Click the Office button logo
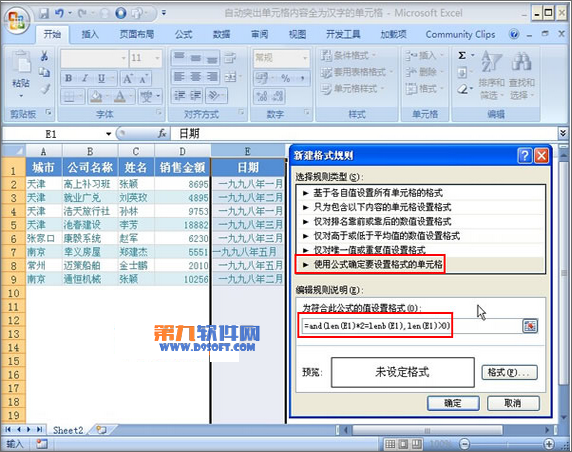This screenshot has height=452, width=572. (16, 20)
